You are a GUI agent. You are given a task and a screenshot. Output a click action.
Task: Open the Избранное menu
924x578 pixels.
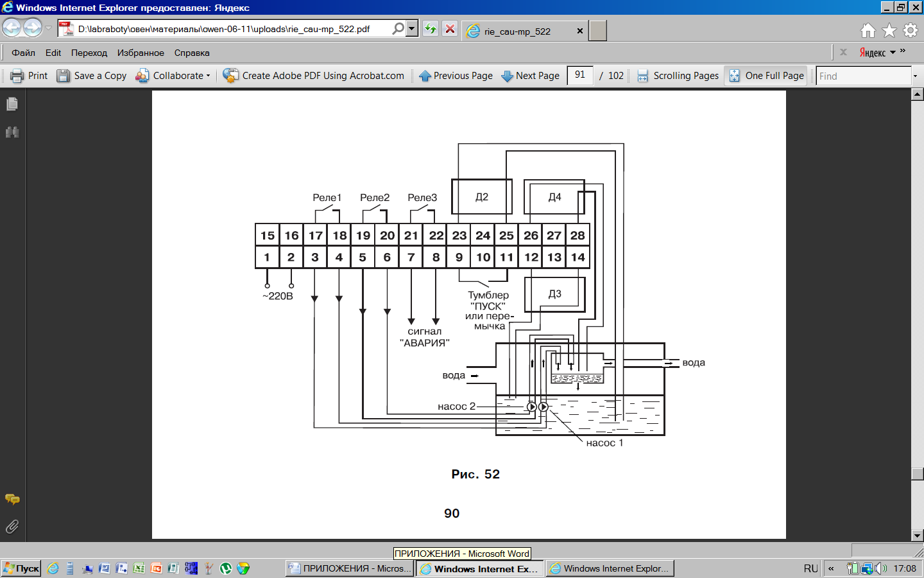point(141,53)
